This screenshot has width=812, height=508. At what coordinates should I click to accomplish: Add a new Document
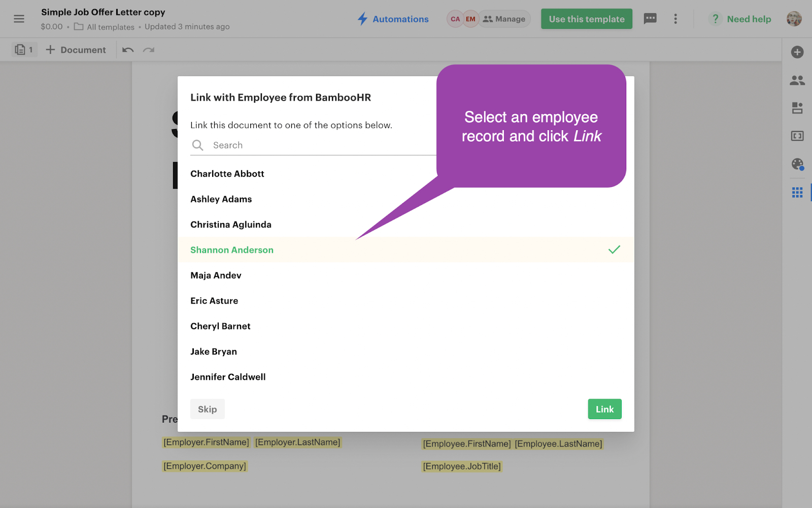click(76, 50)
